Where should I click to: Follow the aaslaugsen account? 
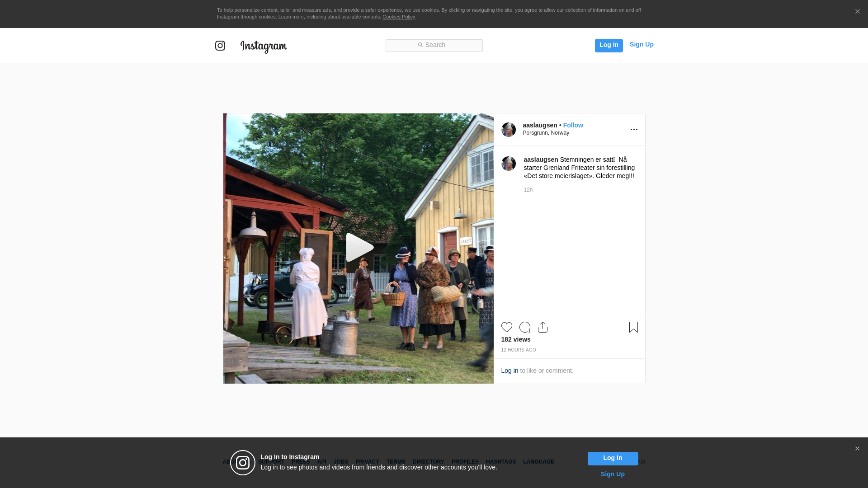point(573,125)
